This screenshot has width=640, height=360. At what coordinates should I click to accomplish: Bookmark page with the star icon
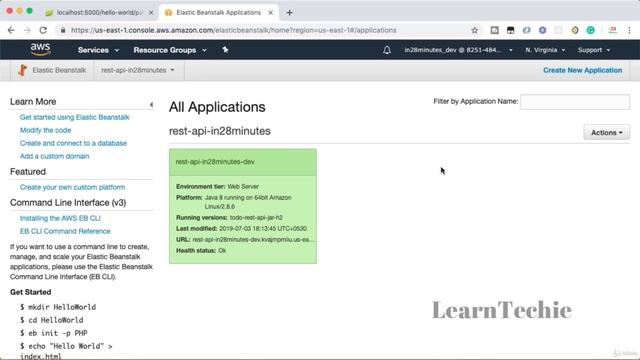[x=474, y=30]
